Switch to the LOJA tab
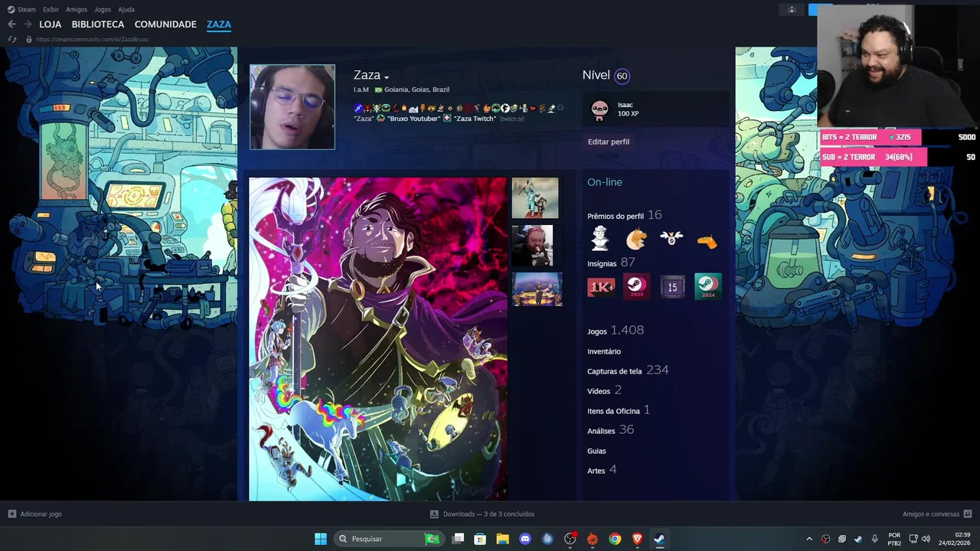This screenshot has width=980, height=551. click(x=51, y=24)
